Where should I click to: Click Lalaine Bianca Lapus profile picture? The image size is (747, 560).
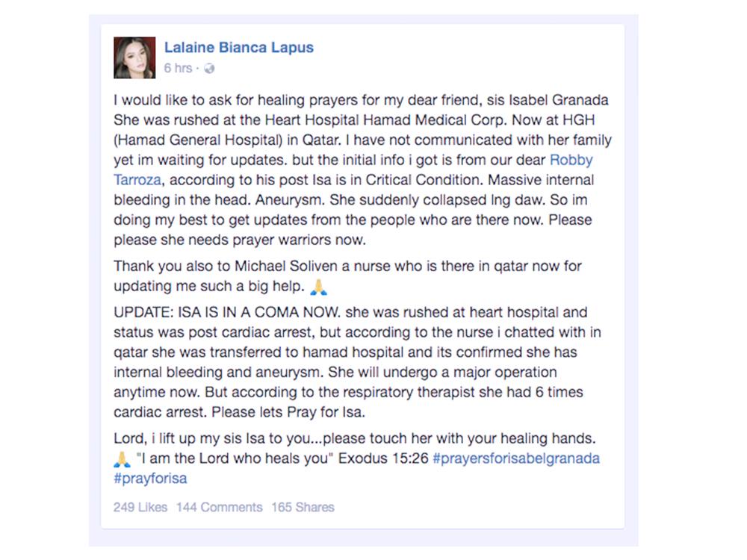point(134,57)
